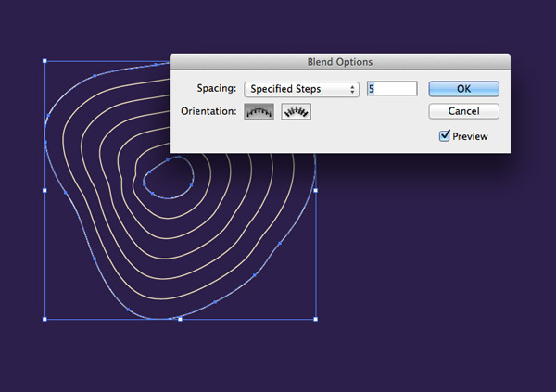Viewport: 556px width, 392px height.
Task: Toggle the Preview checkbox
Action: click(446, 136)
